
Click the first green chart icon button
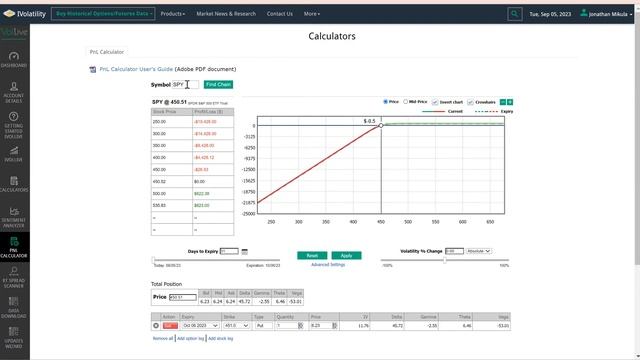click(503, 102)
